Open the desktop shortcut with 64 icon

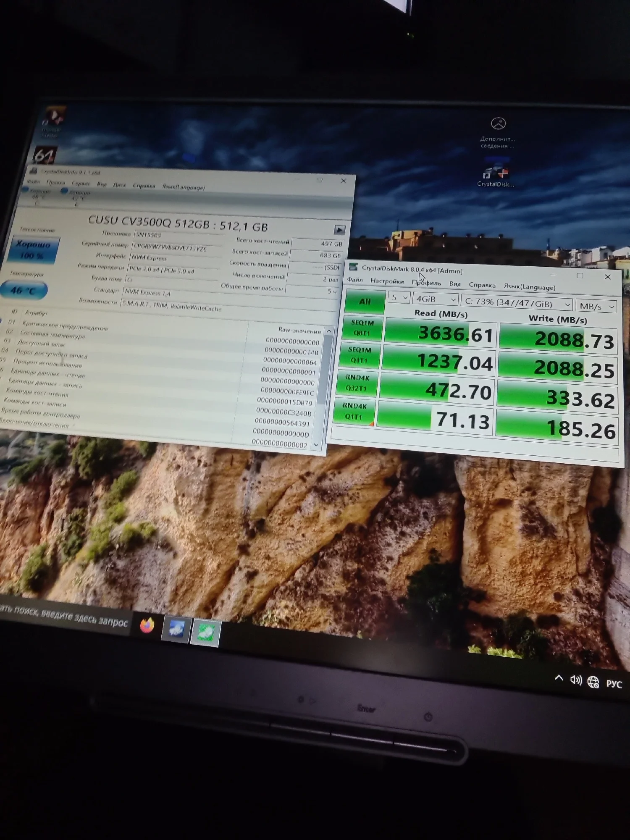coord(45,155)
